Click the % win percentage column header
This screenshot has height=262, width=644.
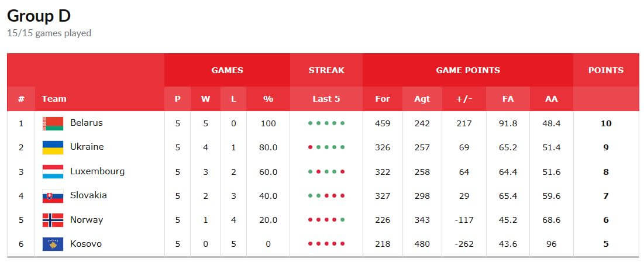pos(268,99)
